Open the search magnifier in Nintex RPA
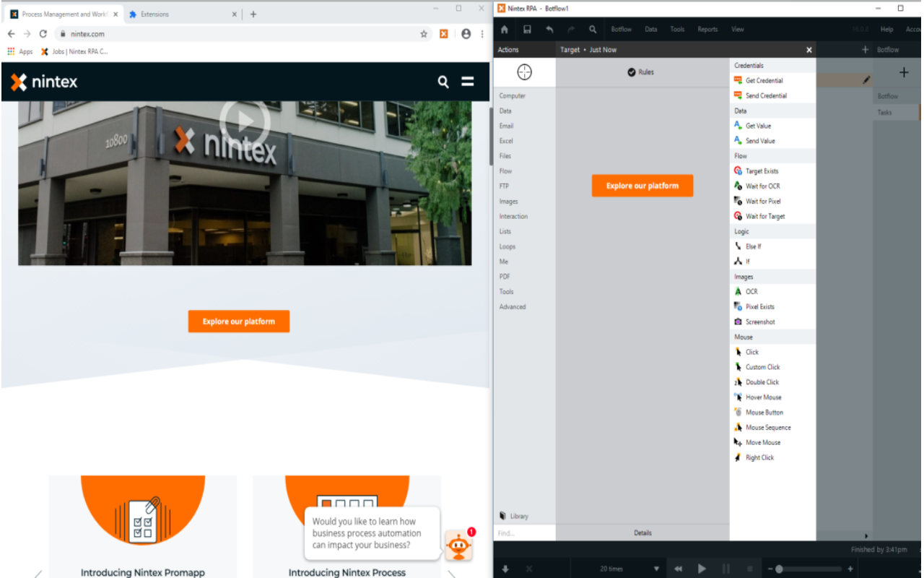 pyautogui.click(x=592, y=29)
